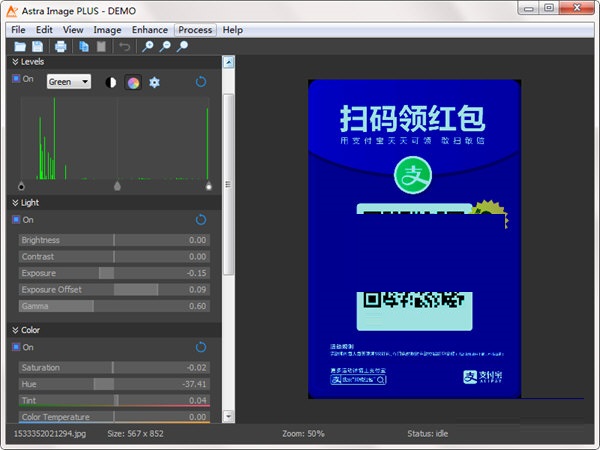Click the Exposure slider

pos(114,273)
